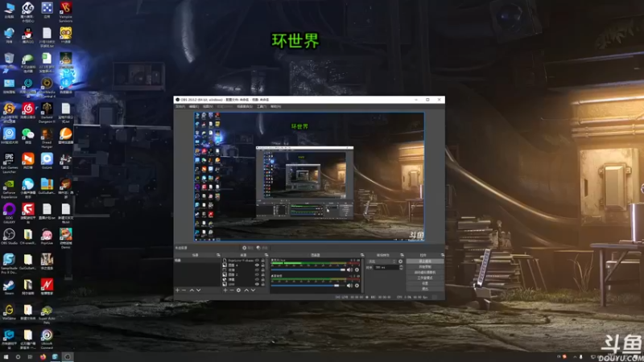Move the scene up in Scenes panel
The image size is (644, 362).
(x=192, y=290)
